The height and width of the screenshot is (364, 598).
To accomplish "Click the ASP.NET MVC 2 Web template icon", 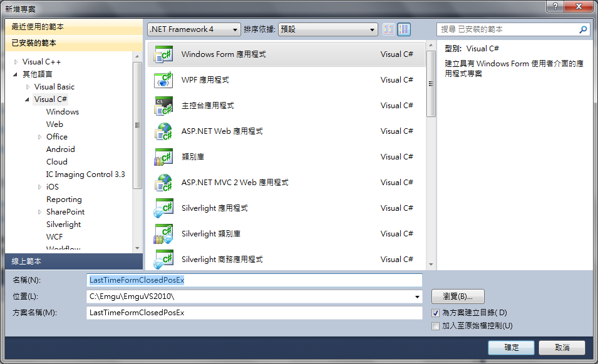I will coord(163,183).
